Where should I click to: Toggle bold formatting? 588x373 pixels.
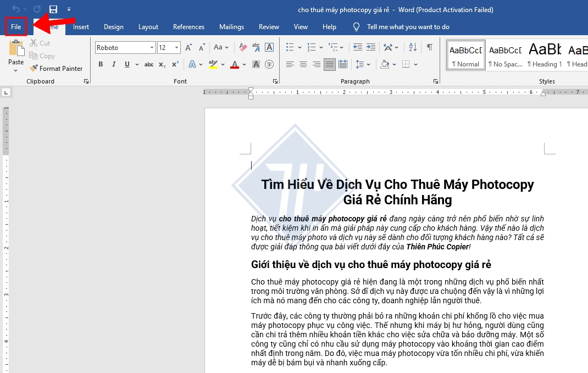point(101,64)
